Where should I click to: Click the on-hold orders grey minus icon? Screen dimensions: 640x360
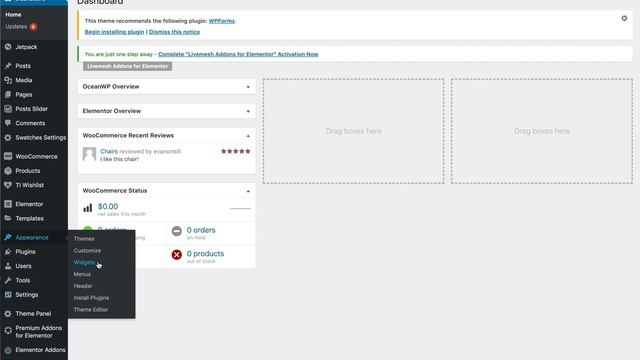point(177,231)
